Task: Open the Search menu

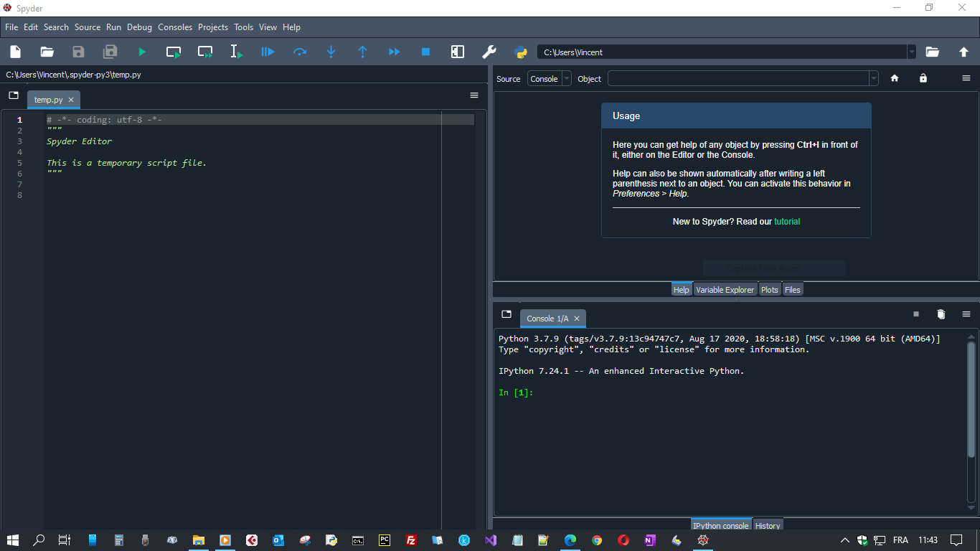Action: [x=56, y=27]
